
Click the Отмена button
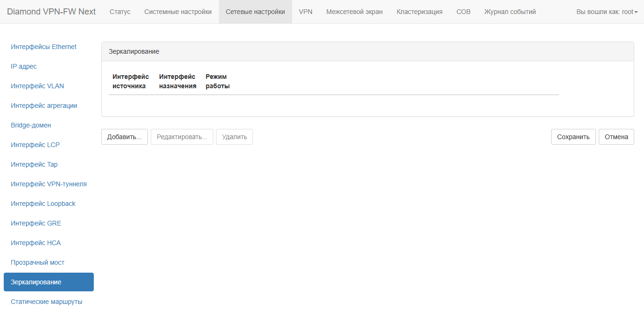pyautogui.click(x=616, y=137)
